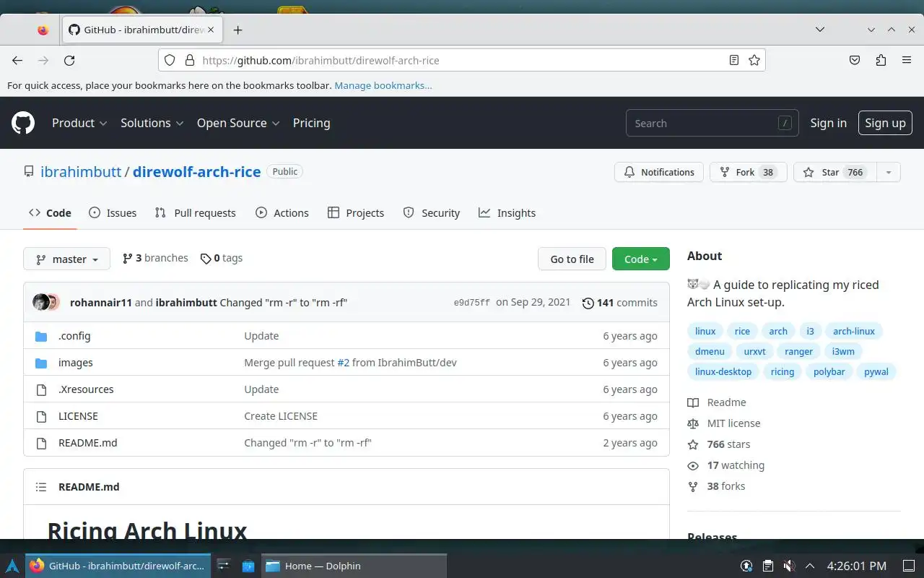Click the muted volume tray icon
The height and width of the screenshot is (578, 924).
[x=789, y=566]
